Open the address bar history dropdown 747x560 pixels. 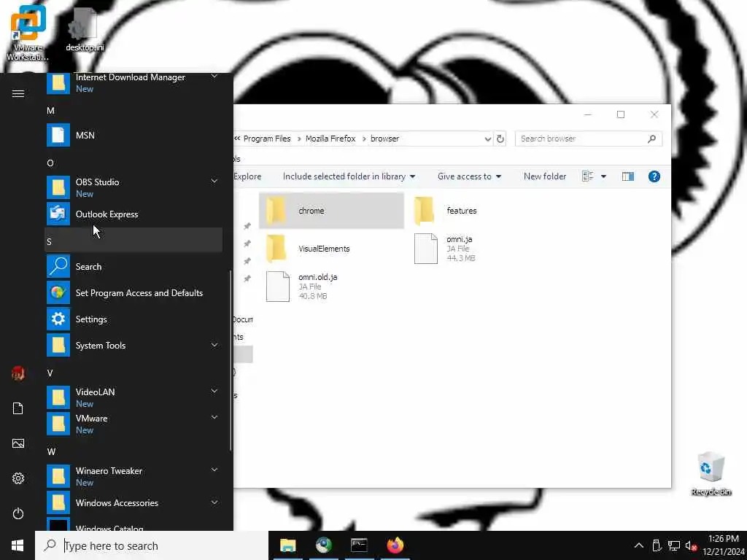tap(487, 139)
